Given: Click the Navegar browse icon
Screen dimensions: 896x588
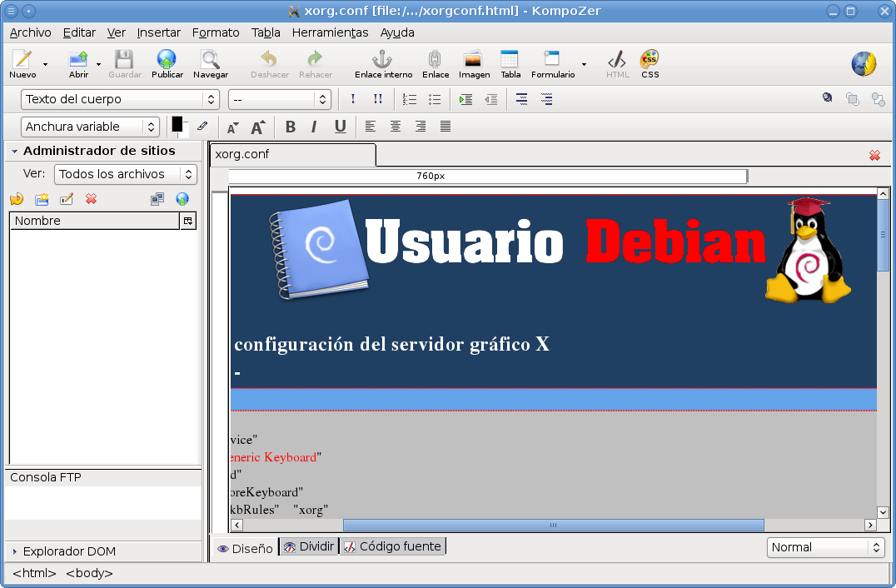Looking at the screenshot, I should click(211, 59).
